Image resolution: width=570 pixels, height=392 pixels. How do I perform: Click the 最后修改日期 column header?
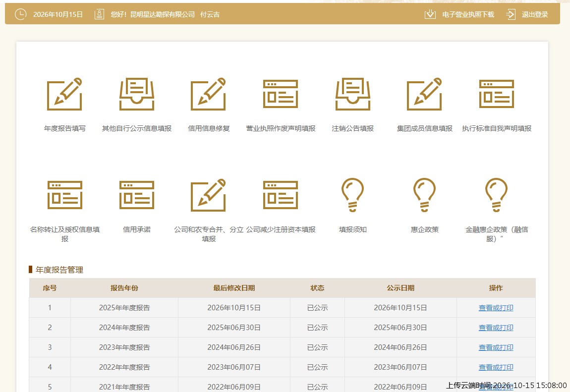click(234, 288)
